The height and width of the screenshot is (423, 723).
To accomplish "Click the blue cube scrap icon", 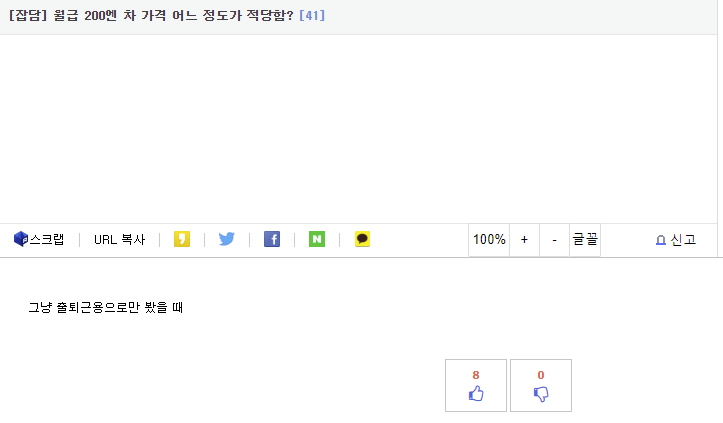I will click(21, 239).
